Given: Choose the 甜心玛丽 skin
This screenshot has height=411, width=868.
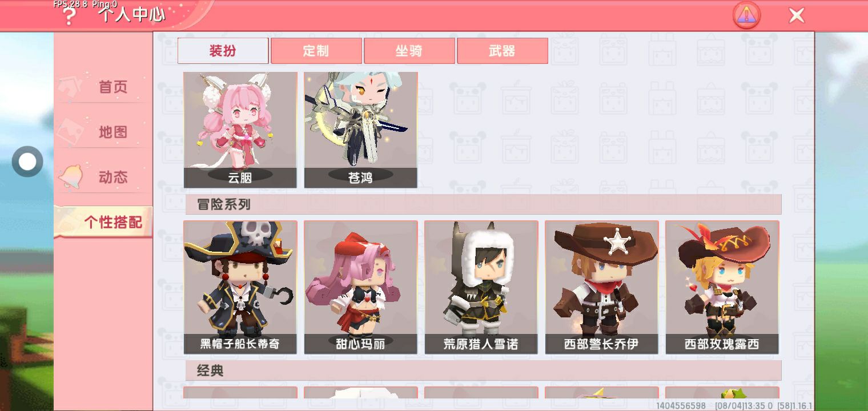Looking at the screenshot, I should 361,287.
